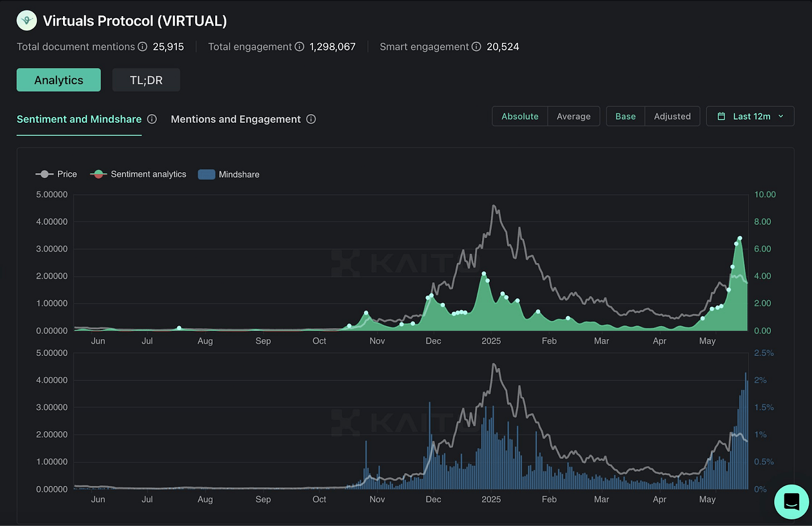This screenshot has height=526, width=812.
Task: Click info icon next to Sentiment and Mindshare
Action: click(152, 119)
